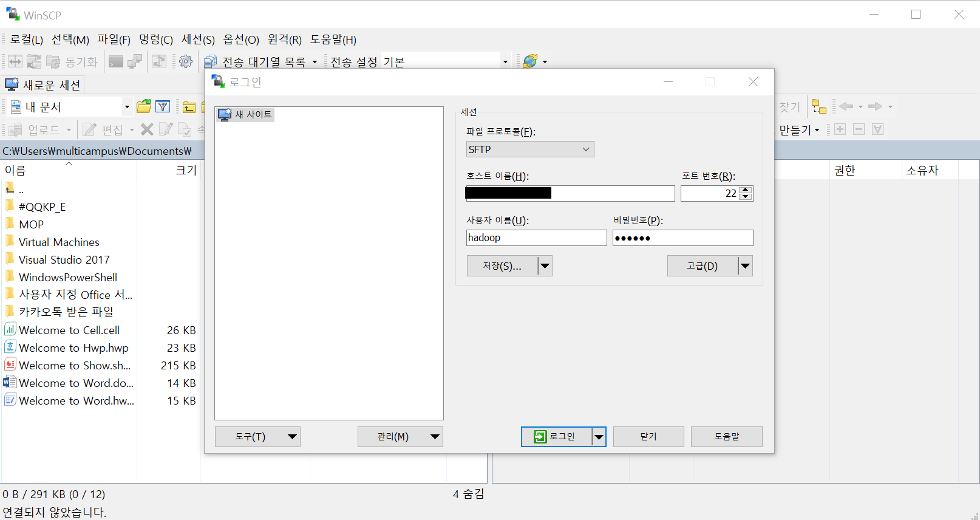Image resolution: width=980 pixels, height=520 pixels.
Task: Open the 선택(M) menu
Action: point(70,39)
